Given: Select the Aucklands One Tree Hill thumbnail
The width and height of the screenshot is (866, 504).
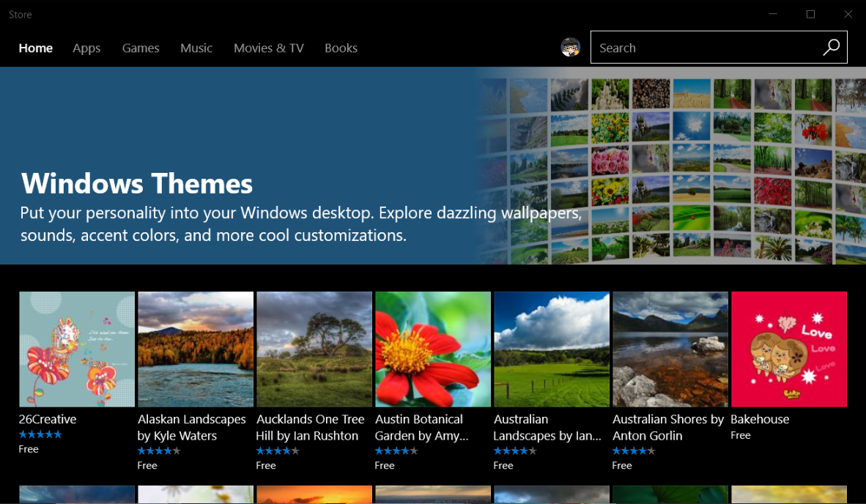Looking at the screenshot, I should pyautogui.click(x=314, y=349).
